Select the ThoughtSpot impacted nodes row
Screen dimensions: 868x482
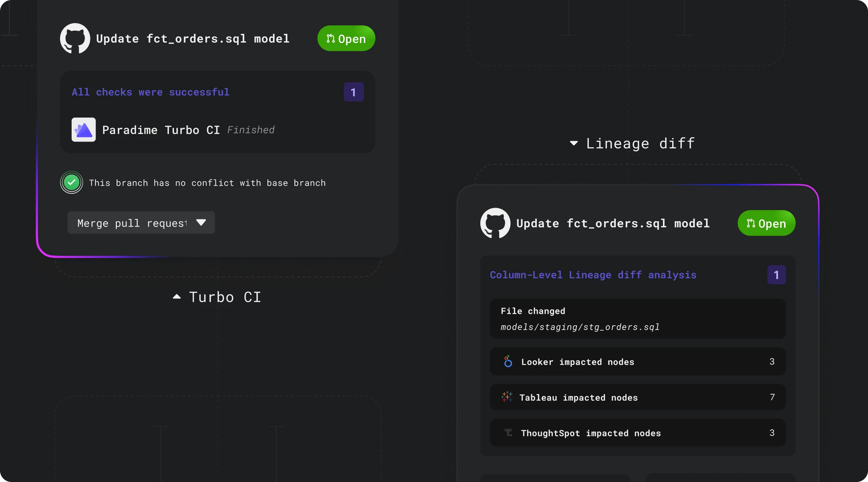638,432
